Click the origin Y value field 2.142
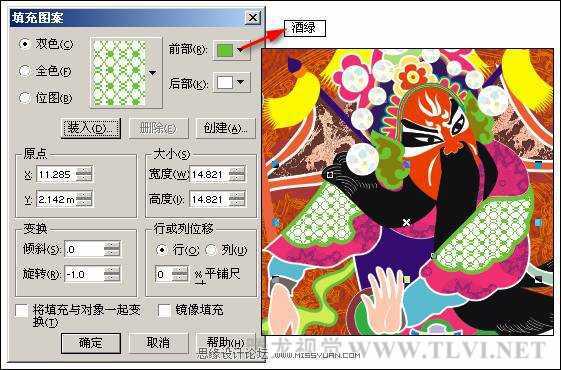This screenshot has height=370, width=561. [x=56, y=199]
